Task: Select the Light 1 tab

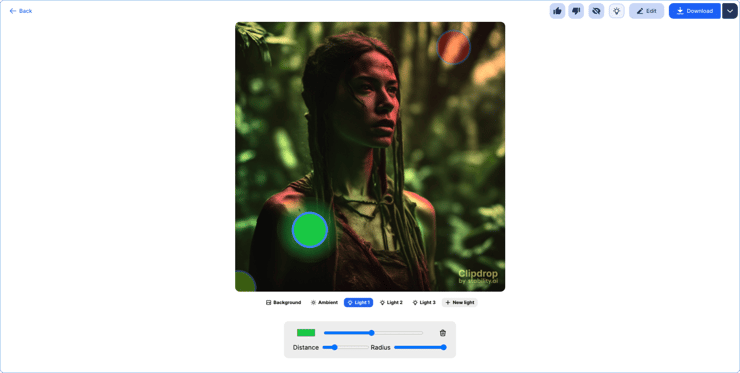Action: (x=359, y=303)
